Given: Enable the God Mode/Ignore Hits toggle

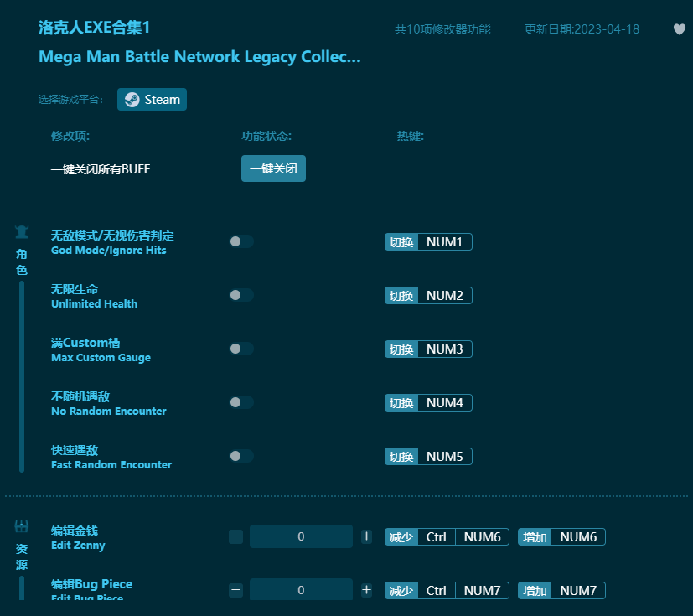Looking at the screenshot, I should click(x=241, y=241).
